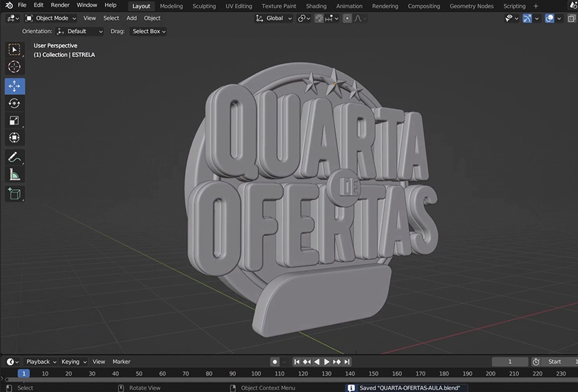
Task: Open the Render menu
Action: 60,6
